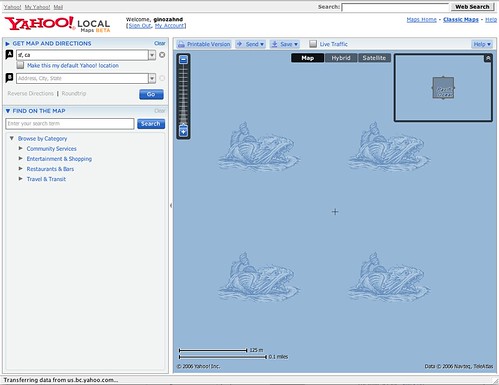The image size is (499, 385).
Task: Collapse the mini overview map
Action: point(488,58)
